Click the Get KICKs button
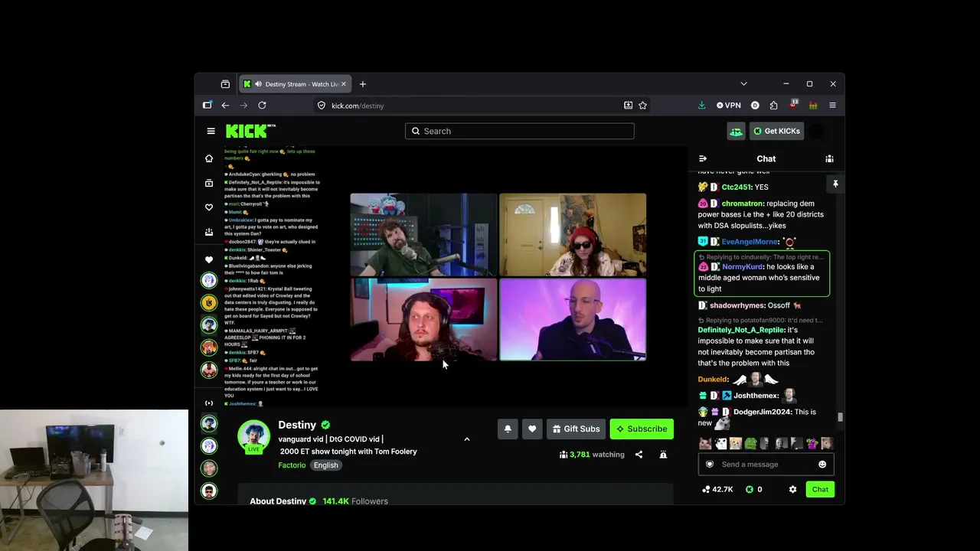Screen dimensions: 980x551 pyautogui.click(x=776, y=131)
